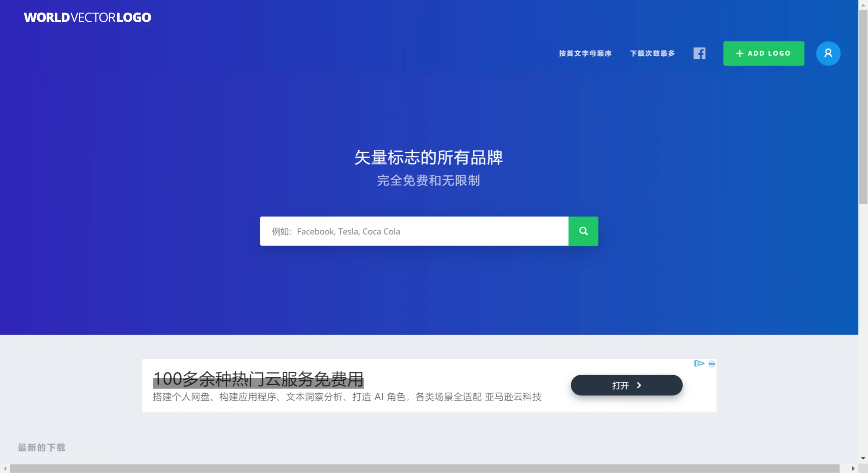This screenshot has width=868, height=473.
Task: Click the scroll-down arrow of the vertical scrollbar
Action: tap(864, 457)
